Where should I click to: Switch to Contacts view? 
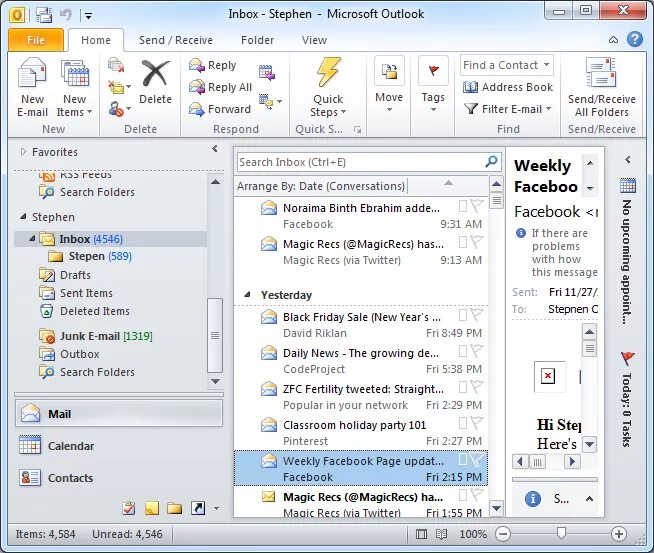tap(119, 478)
